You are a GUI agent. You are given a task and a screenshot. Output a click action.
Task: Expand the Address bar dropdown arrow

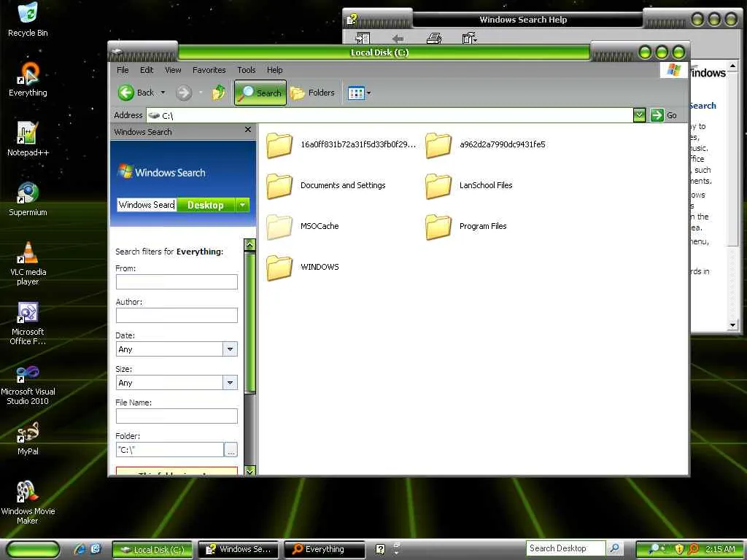pyautogui.click(x=639, y=115)
